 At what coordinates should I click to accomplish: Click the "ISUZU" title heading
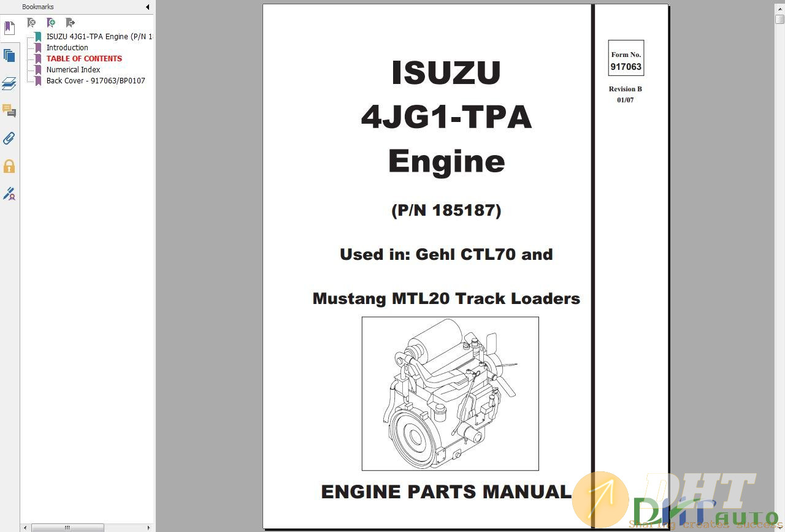tap(446, 72)
